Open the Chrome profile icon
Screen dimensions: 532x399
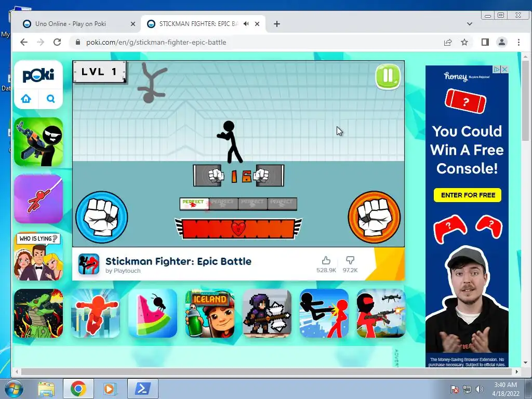pos(502,42)
